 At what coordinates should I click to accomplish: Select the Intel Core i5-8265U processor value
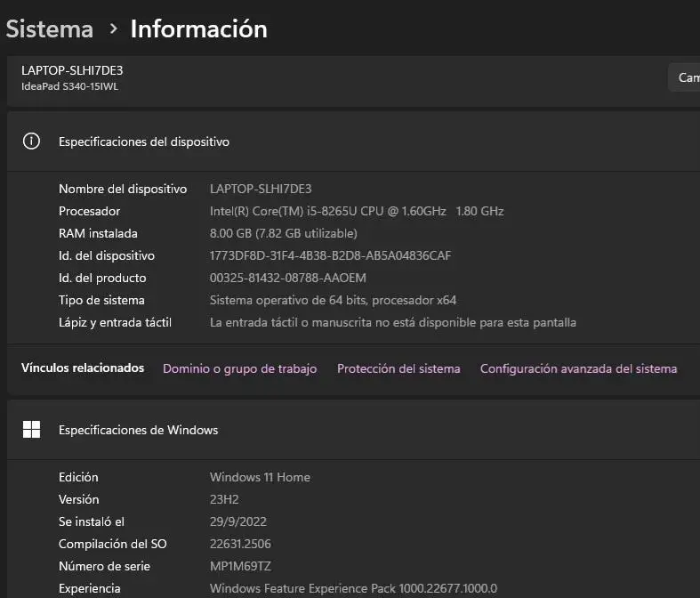click(x=357, y=211)
